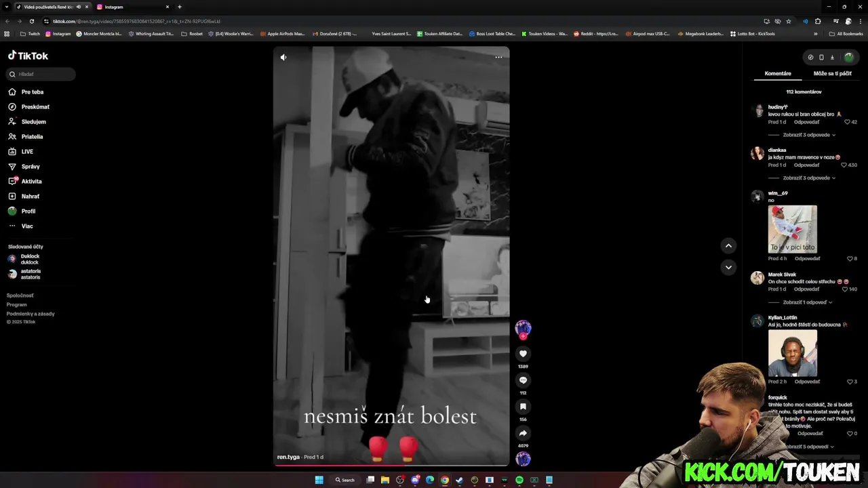Open diankaa commenter avatar

click(x=757, y=153)
